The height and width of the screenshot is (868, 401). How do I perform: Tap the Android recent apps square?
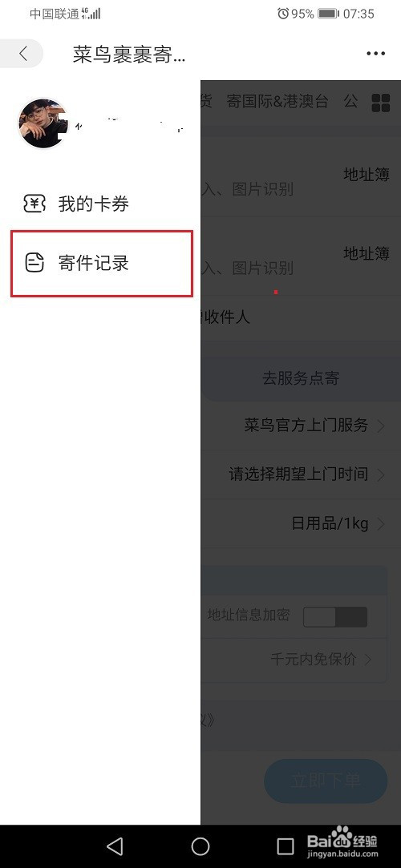pos(286,846)
